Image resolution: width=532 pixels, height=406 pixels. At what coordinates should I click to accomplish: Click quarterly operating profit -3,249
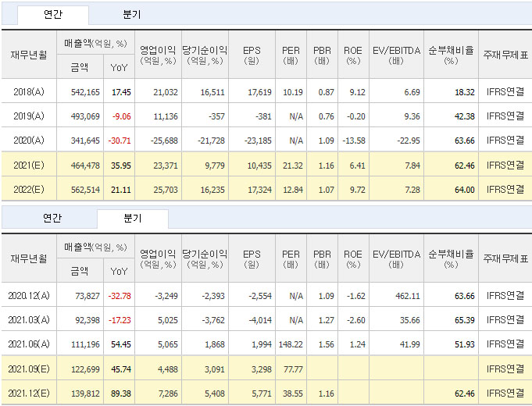coord(166,296)
